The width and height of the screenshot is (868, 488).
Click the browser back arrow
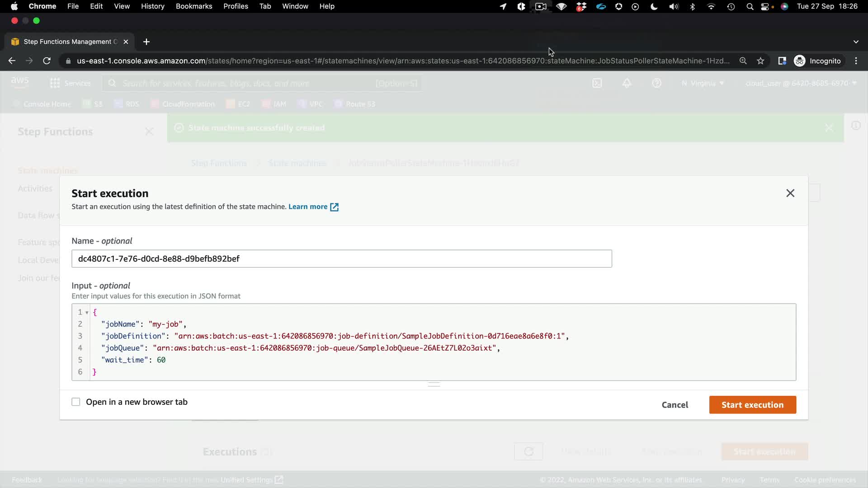12,61
